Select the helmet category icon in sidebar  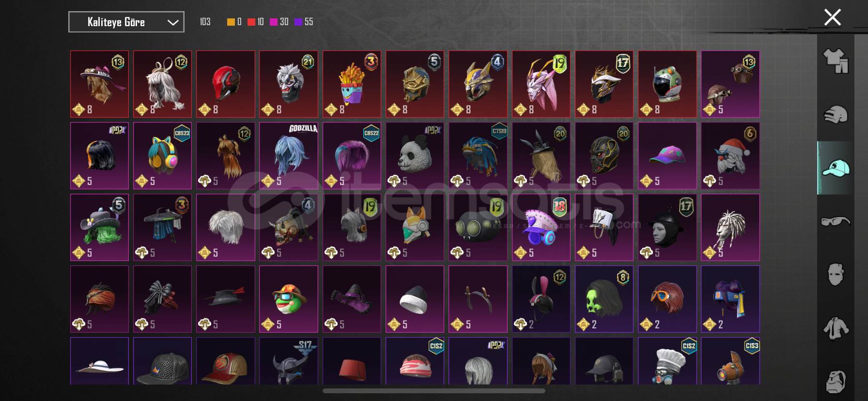pyautogui.click(x=836, y=115)
